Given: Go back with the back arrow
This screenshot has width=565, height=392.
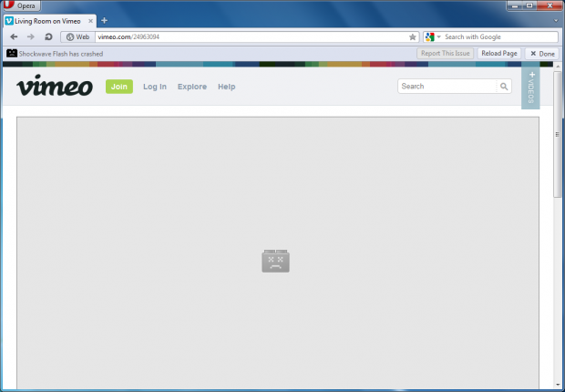Looking at the screenshot, I should [x=14, y=37].
